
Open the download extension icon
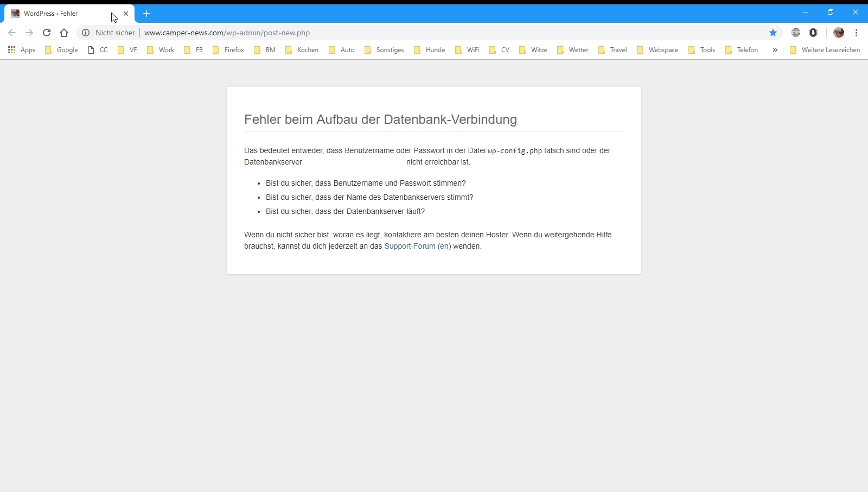point(813,33)
